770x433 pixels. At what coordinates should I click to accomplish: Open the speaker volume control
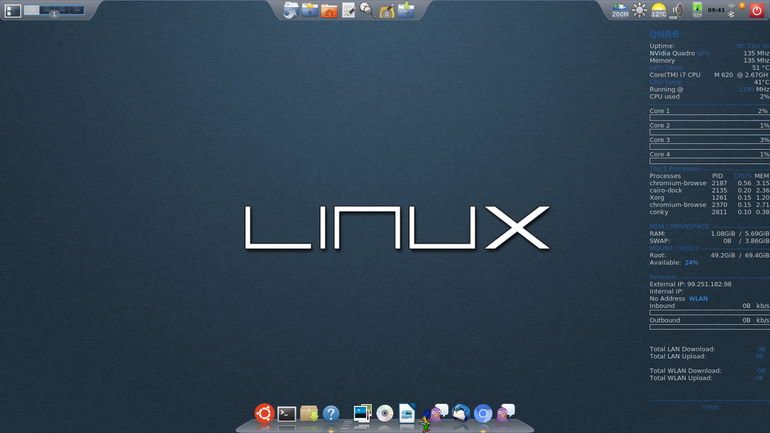(678, 10)
